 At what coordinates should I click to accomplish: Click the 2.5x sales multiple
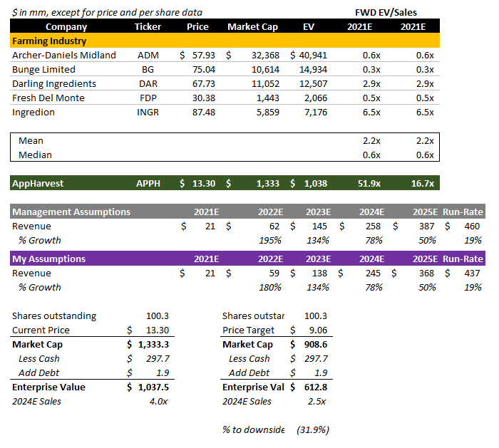317,402
